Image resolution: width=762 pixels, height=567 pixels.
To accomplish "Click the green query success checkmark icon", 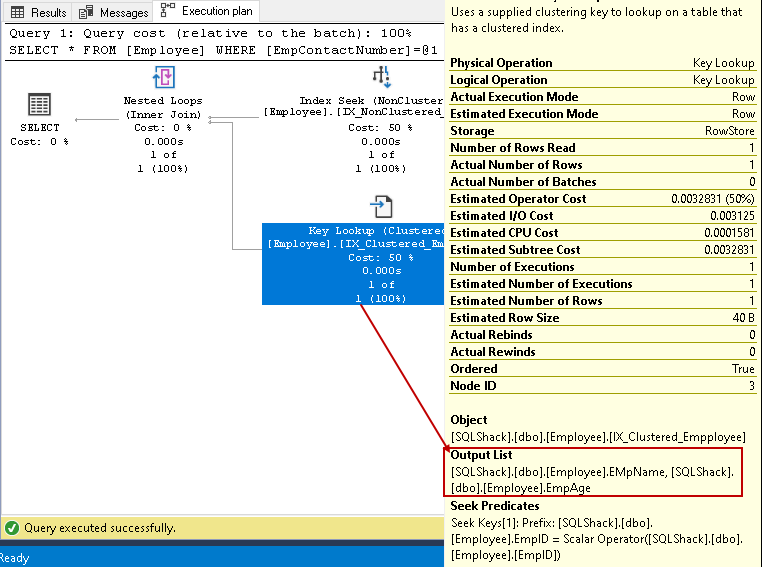I will click(12, 528).
